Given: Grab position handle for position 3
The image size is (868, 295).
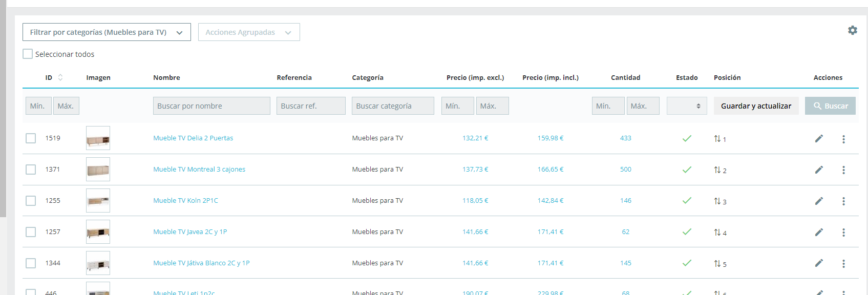Looking at the screenshot, I should (717, 201).
